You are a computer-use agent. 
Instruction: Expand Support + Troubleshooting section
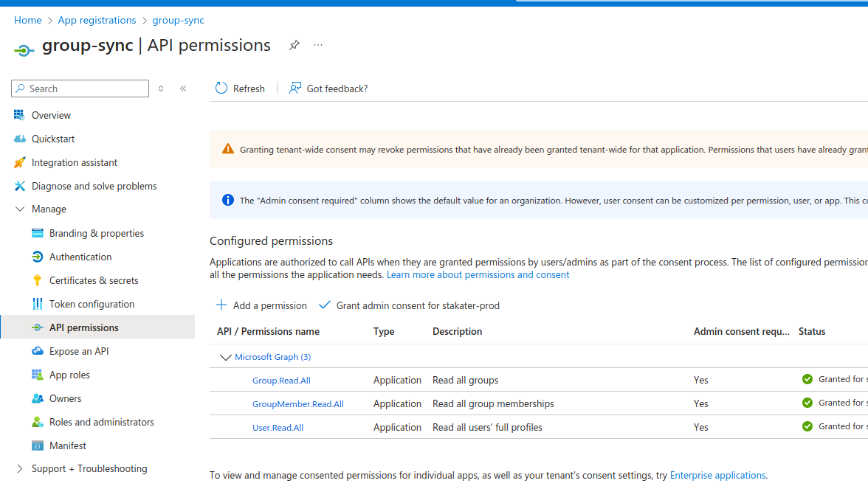(x=20, y=469)
